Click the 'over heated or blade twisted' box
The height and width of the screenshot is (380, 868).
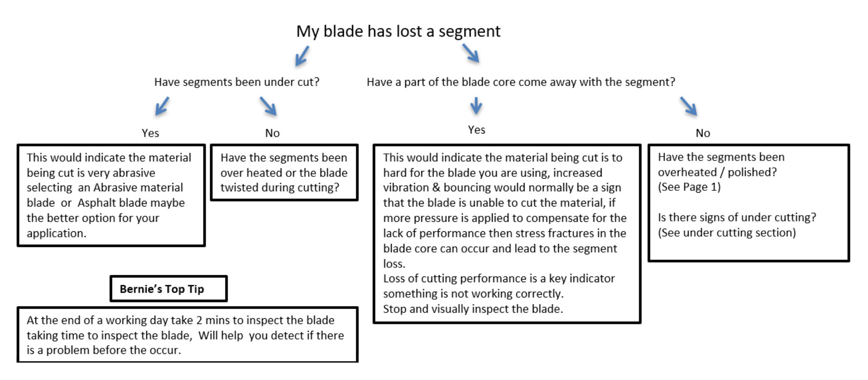(x=284, y=173)
